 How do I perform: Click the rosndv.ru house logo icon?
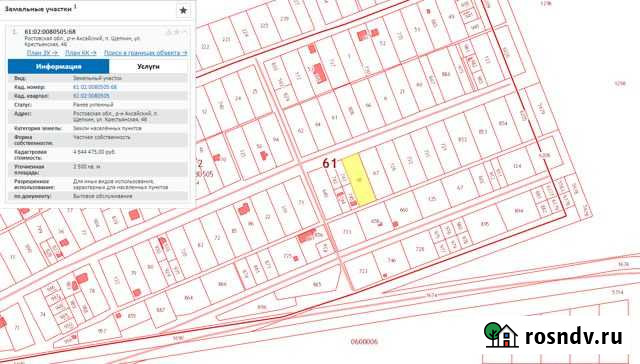tap(501, 335)
